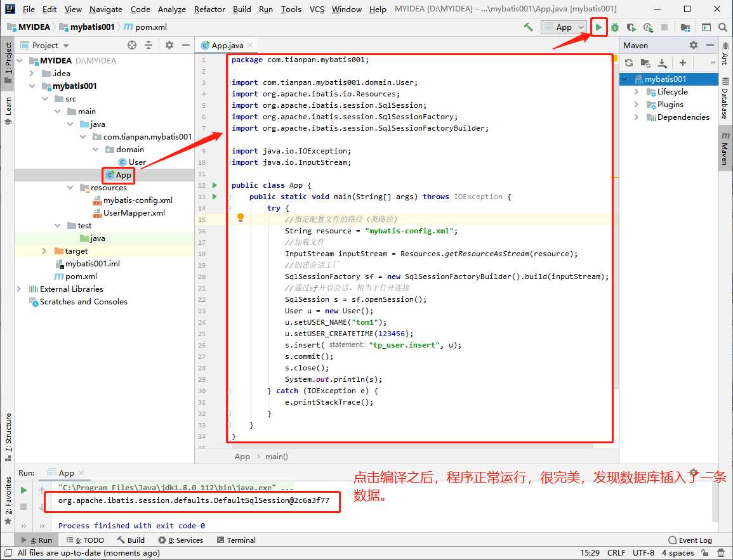
Task: Collapse the resources folder
Action: [70, 187]
